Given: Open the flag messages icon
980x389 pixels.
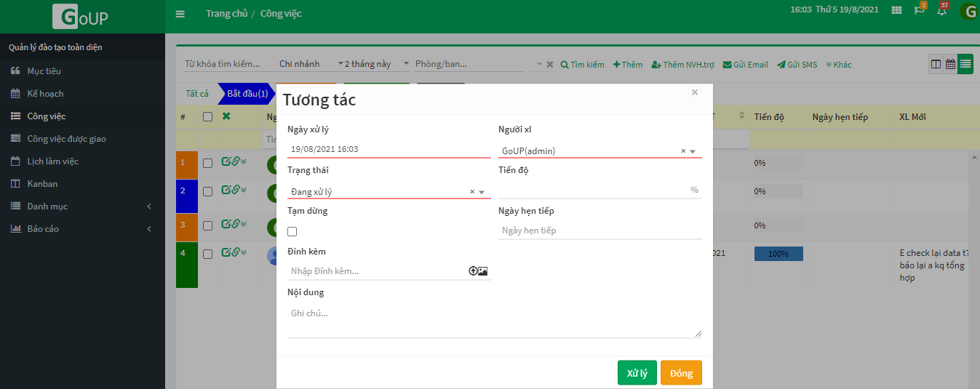Looking at the screenshot, I should 920,11.
